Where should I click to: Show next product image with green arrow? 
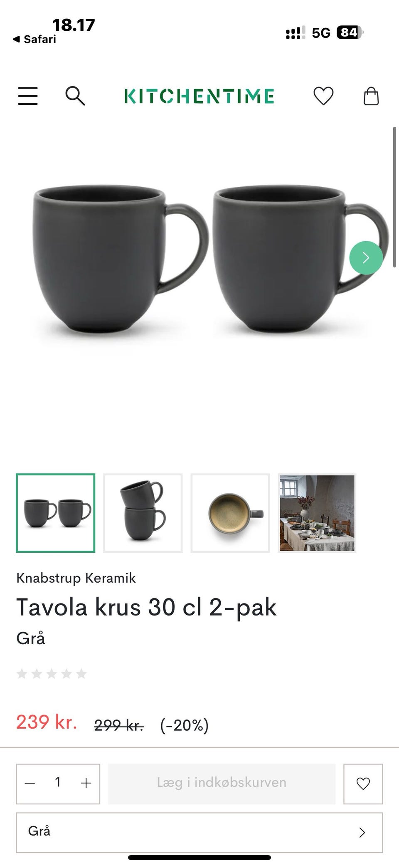pos(366,258)
